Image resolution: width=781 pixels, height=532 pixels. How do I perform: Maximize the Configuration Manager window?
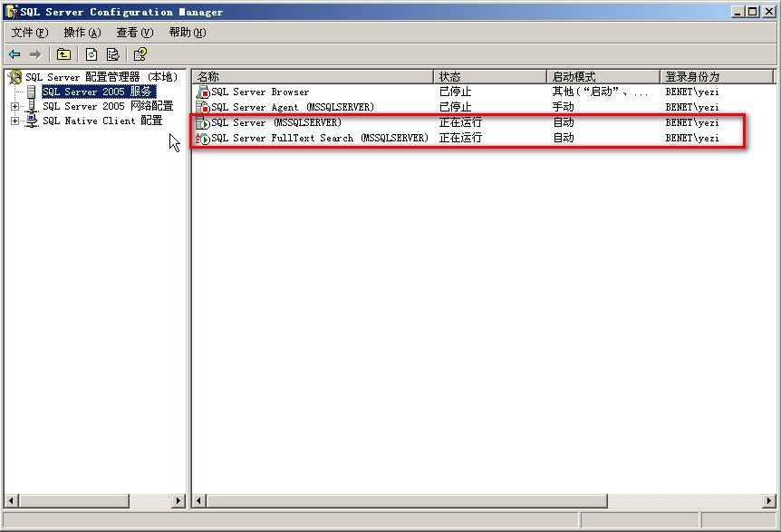[753, 12]
